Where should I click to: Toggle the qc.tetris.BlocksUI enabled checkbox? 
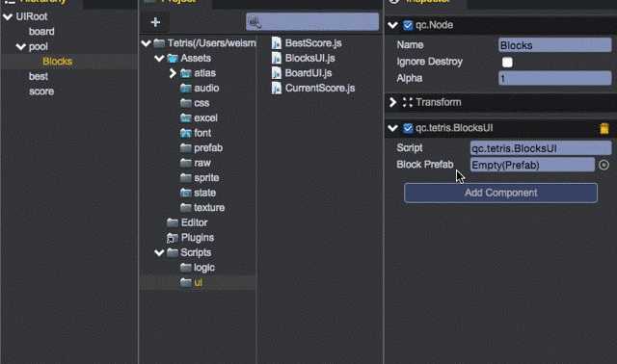408,128
